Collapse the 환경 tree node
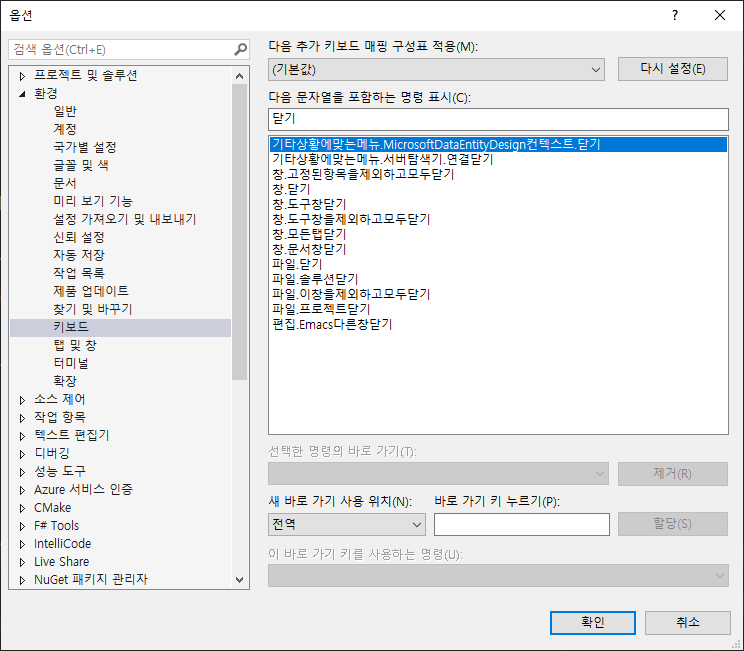 tap(22, 94)
